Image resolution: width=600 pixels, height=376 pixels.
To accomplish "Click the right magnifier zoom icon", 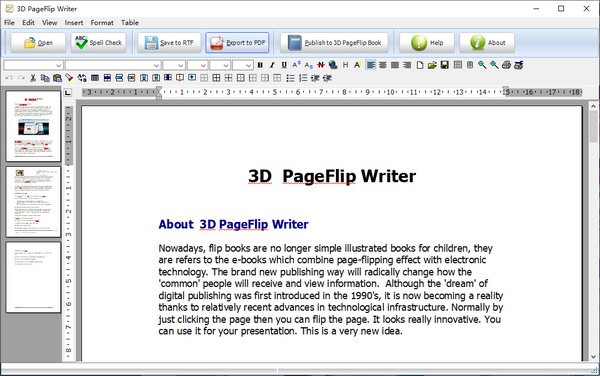I will (494, 65).
